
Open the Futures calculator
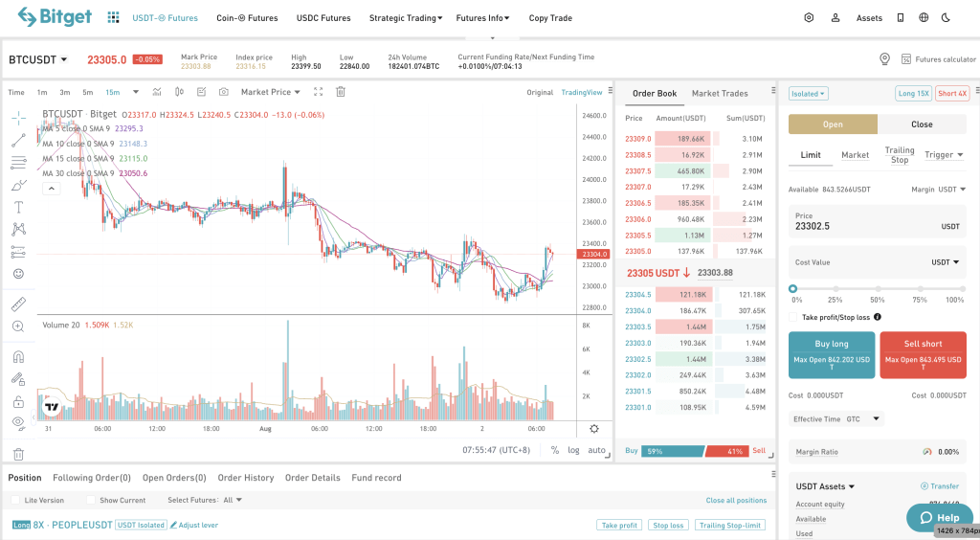[938, 59]
